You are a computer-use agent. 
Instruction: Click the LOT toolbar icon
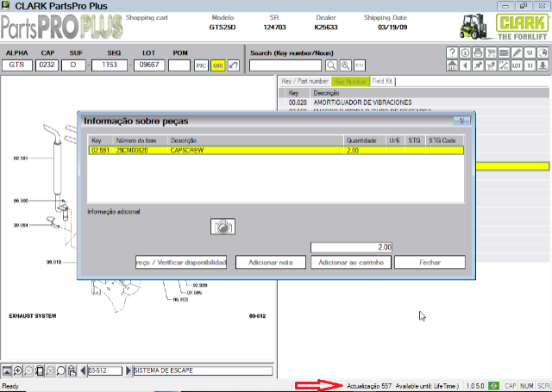pos(517,65)
